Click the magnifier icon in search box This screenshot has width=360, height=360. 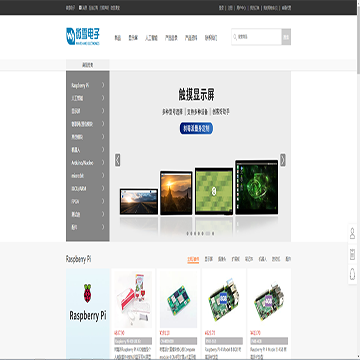(x=235, y=37)
